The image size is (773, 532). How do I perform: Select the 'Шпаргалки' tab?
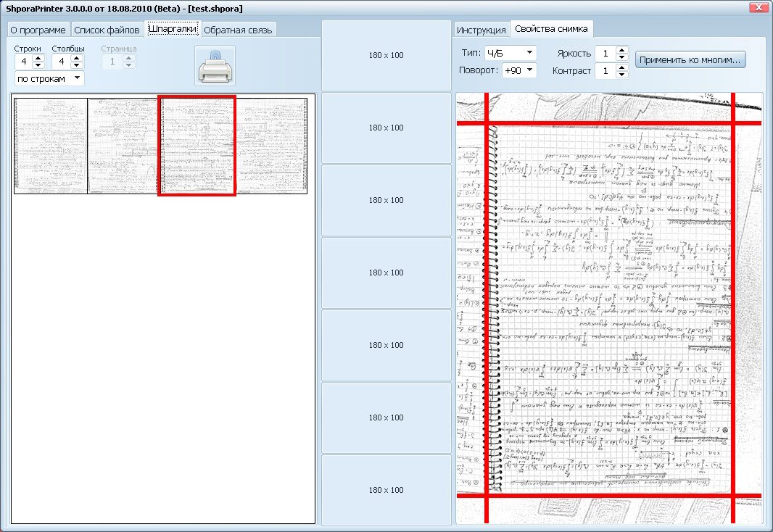173,29
